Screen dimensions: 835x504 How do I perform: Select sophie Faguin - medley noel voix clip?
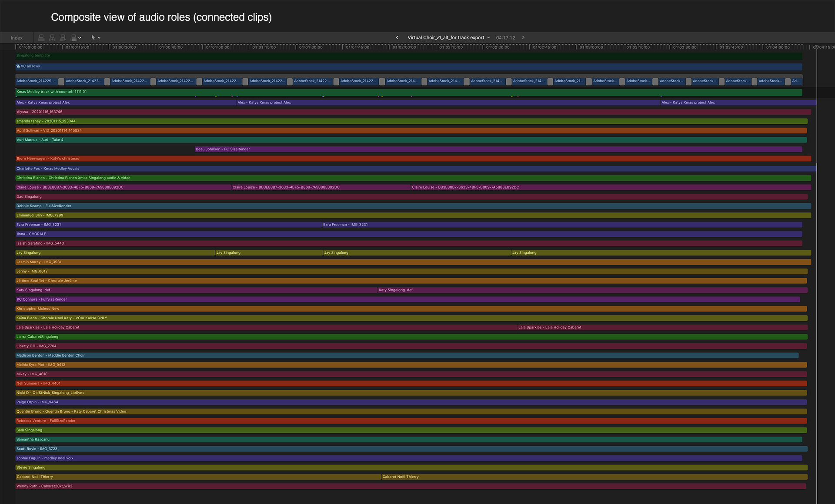coord(409,458)
